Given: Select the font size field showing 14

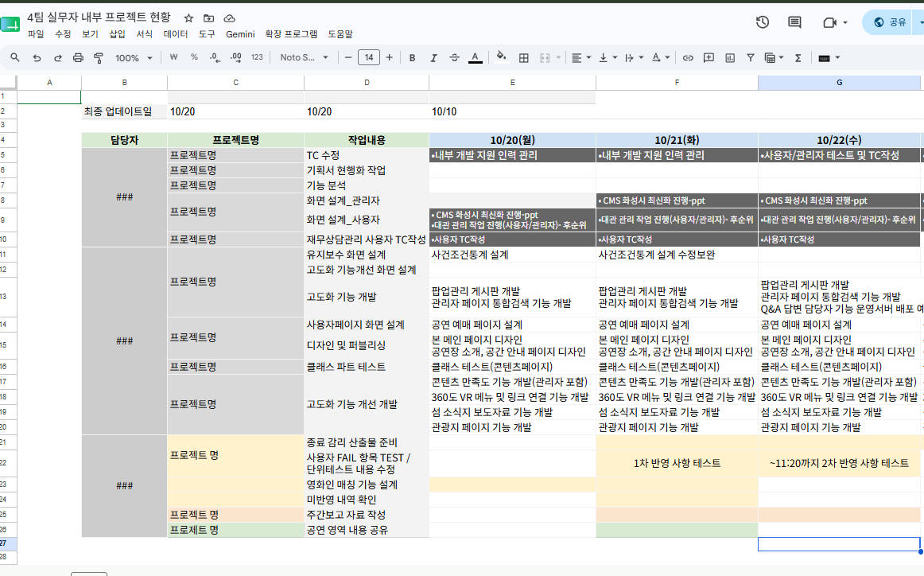Looking at the screenshot, I should [369, 58].
